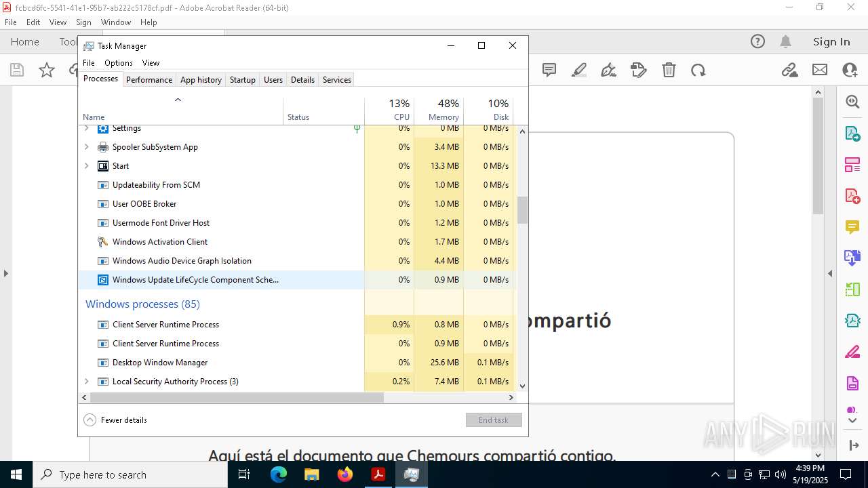The width and height of the screenshot is (868, 488).
Task: Click the Edit PDF page-with-pencil icon
Action: click(638, 70)
